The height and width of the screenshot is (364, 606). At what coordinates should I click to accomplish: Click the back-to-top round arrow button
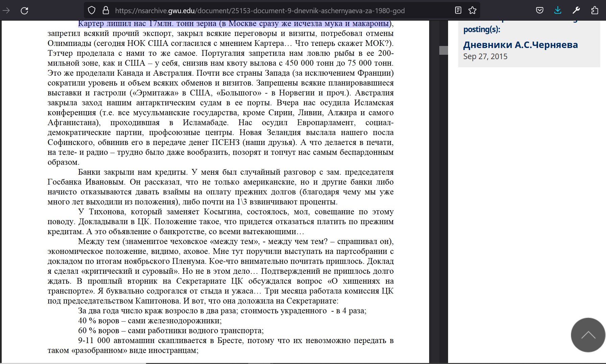pos(588,335)
